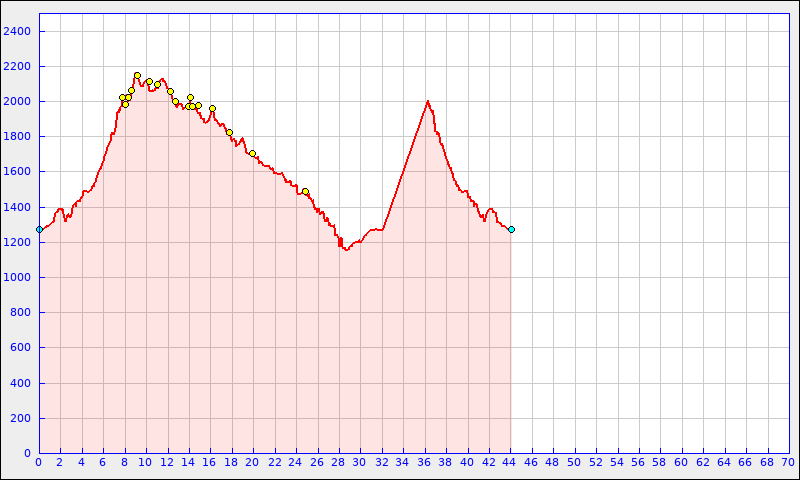The image size is (800, 480).
Task: Click yellow waypoint near kilometer 18 at 1820 m
Action: pyautogui.click(x=229, y=132)
